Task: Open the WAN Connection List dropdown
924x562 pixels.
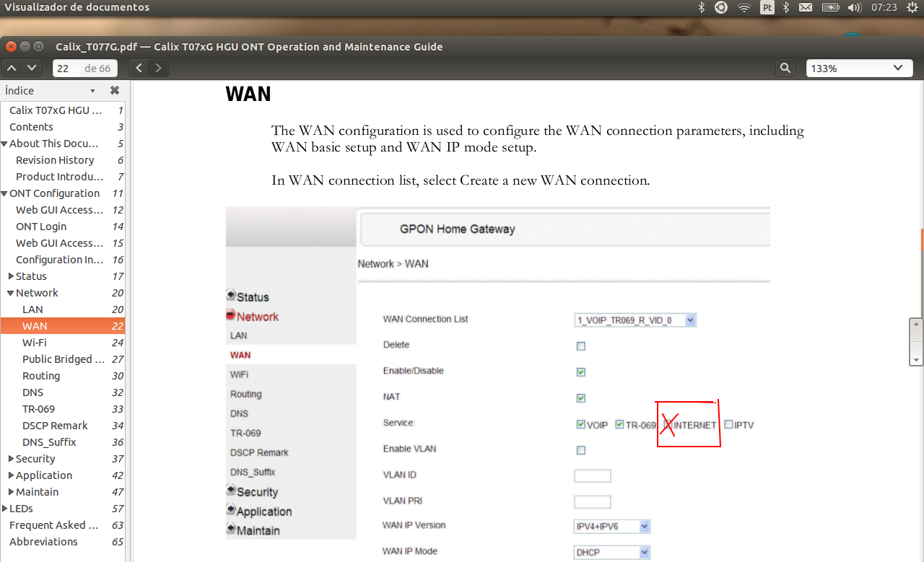Action: pos(635,320)
